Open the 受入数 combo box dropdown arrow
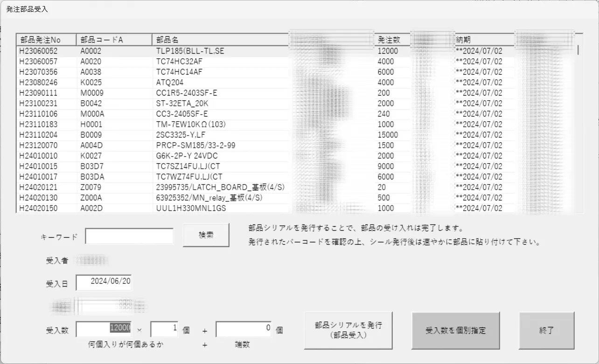Viewport: 599px width, 364px height. (139, 330)
